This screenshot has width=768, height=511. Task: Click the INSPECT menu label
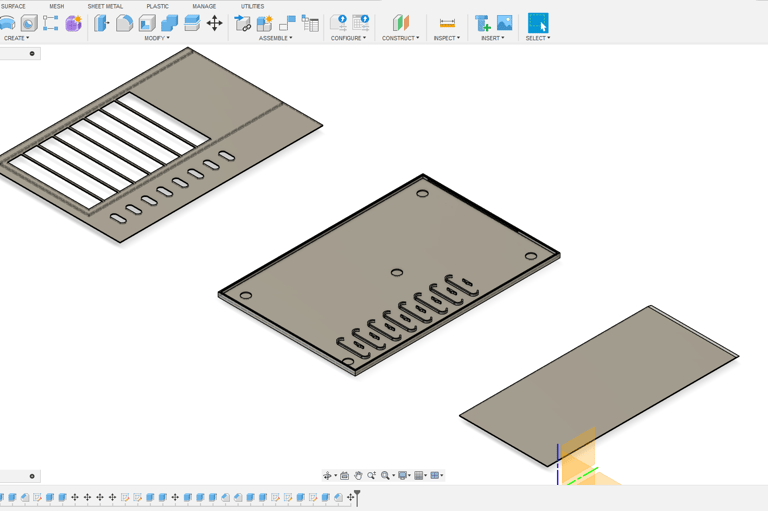(446, 38)
